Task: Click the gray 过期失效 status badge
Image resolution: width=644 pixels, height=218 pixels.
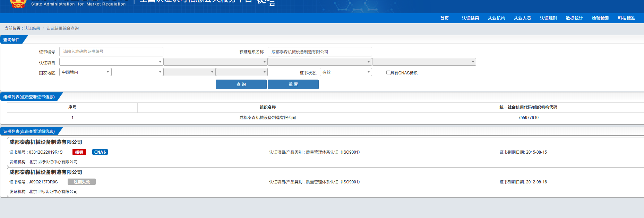Action: pyautogui.click(x=81, y=182)
